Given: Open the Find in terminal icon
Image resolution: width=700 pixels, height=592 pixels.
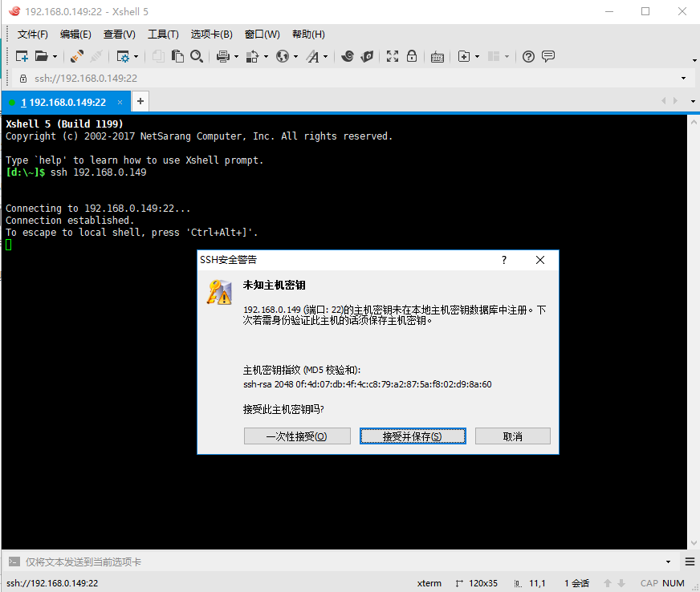Looking at the screenshot, I should (197, 57).
